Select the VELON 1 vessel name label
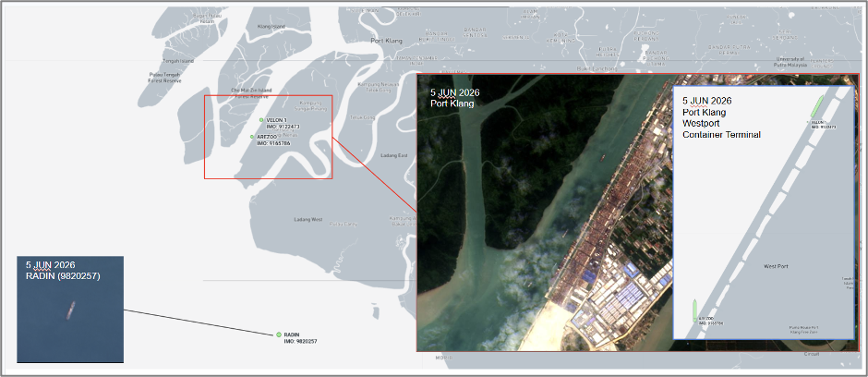 (277, 120)
